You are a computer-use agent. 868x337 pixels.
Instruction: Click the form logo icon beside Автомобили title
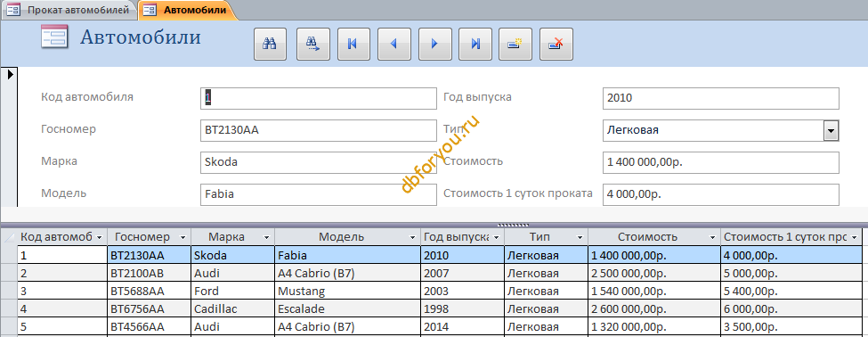click(x=54, y=37)
